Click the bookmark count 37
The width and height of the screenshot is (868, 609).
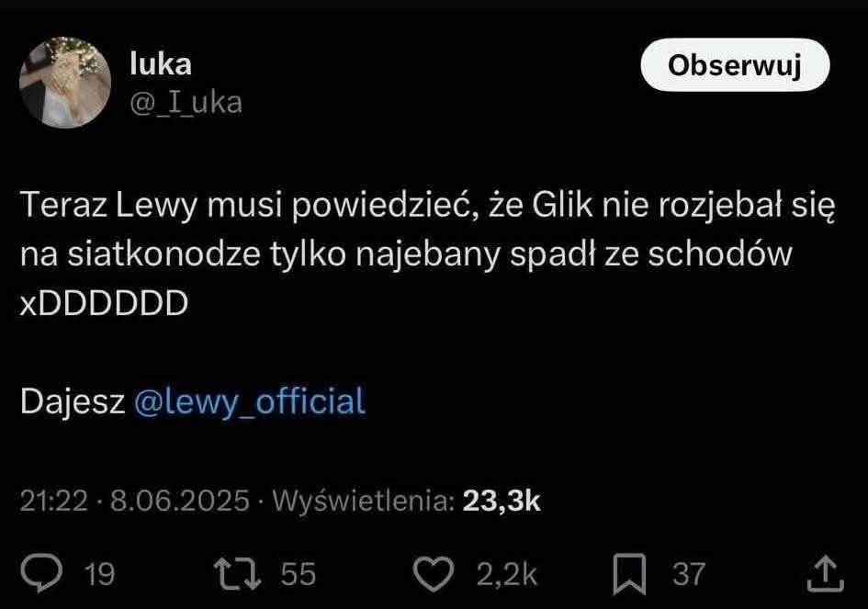[x=689, y=574]
